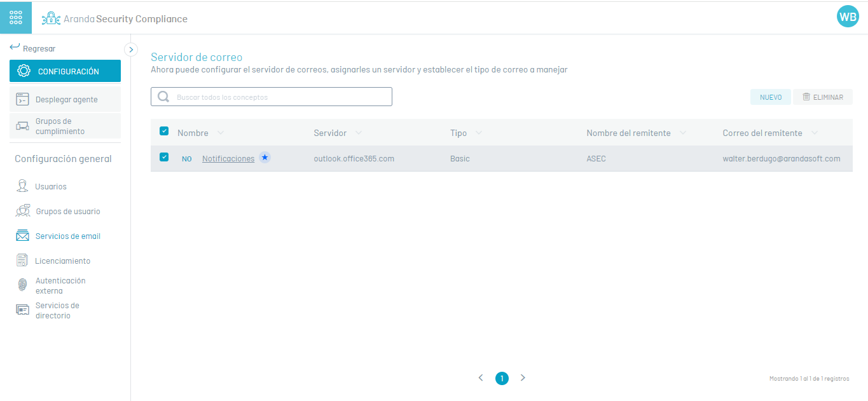Click the ELIMINAR button

[823, 97]
